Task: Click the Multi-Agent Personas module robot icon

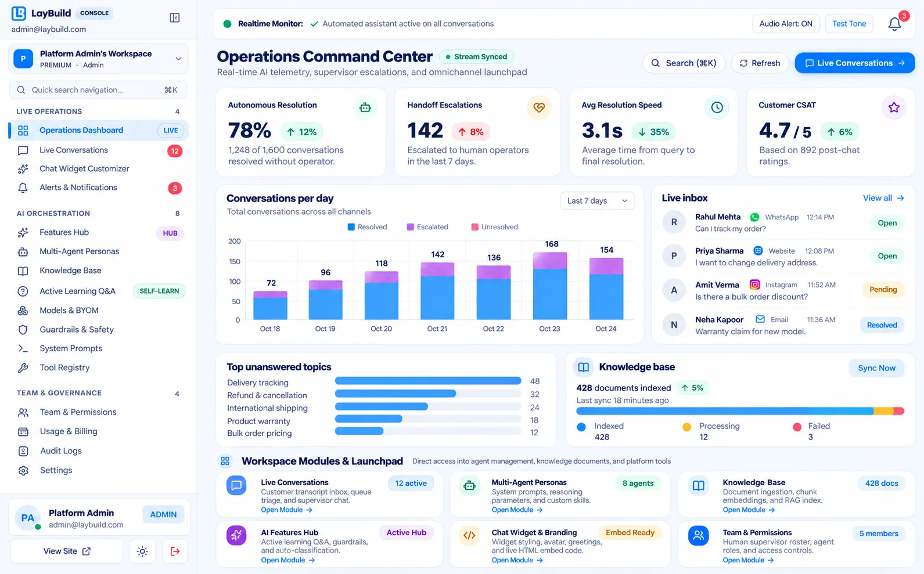Action: [469, 486]
